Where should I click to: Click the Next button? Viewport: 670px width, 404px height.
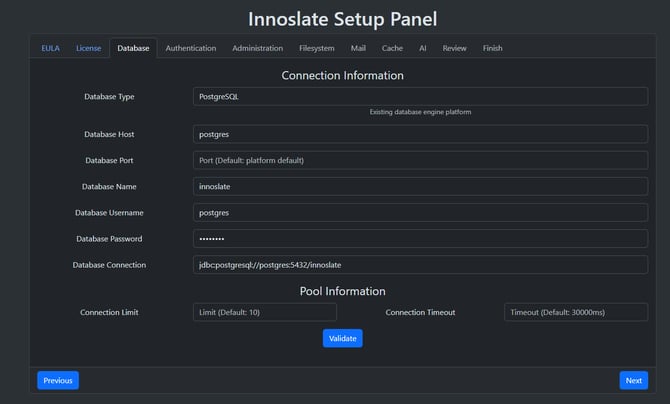[x=633, y=380]
